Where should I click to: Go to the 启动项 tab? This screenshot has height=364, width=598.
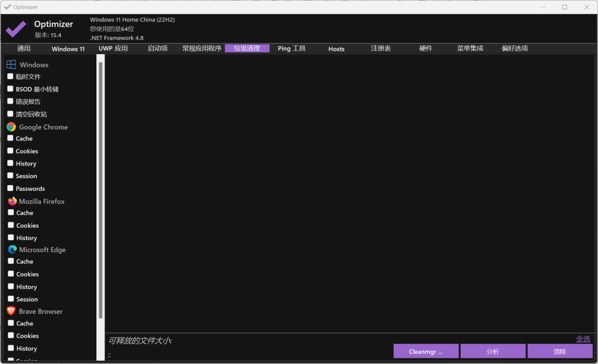157,49
